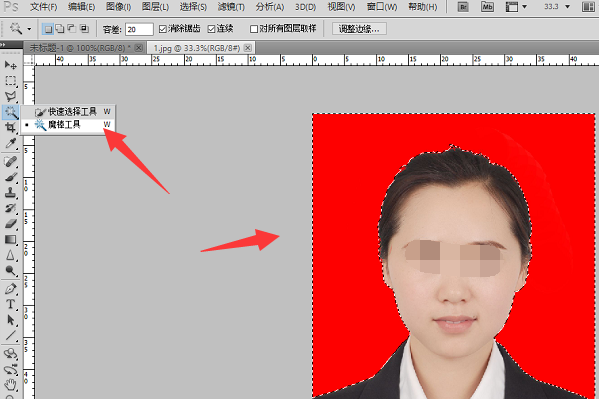Select the Pen tool

point(10,289)
